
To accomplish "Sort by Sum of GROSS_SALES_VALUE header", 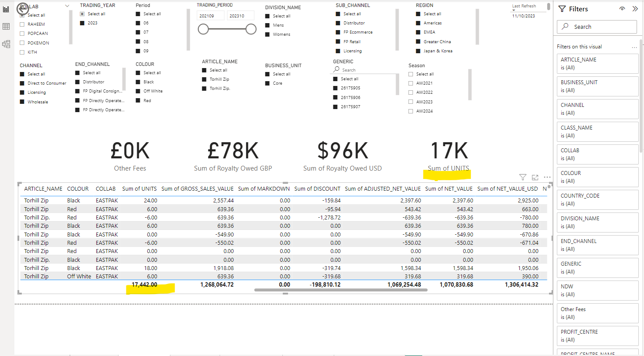I will (x=197, y=189).
